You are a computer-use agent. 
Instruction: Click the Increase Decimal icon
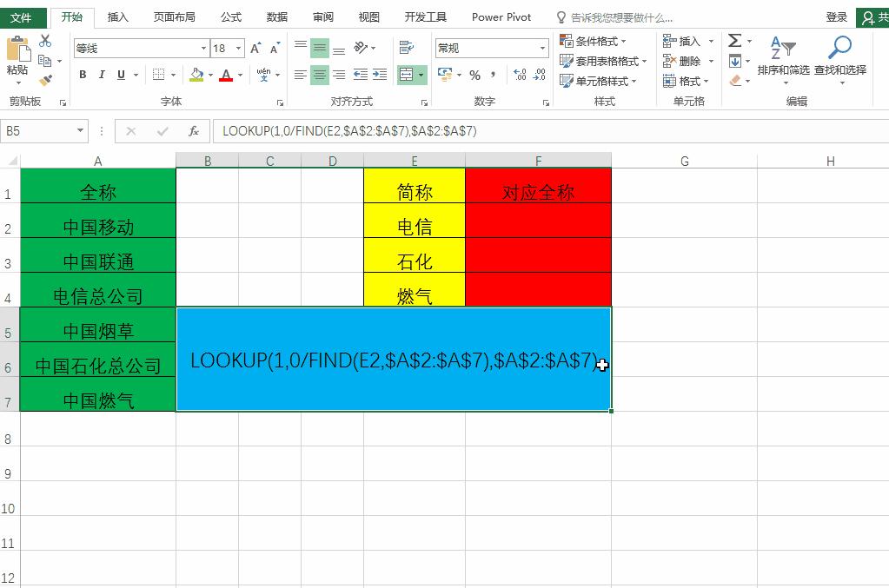(x=520, y=74)
